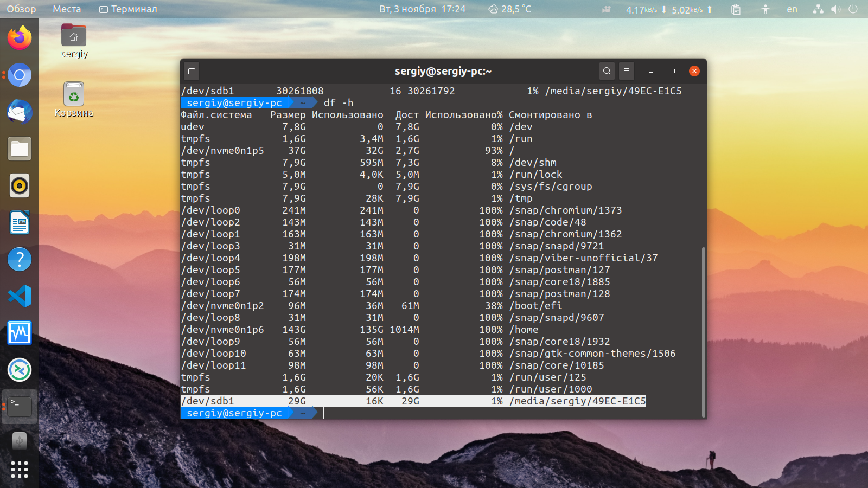Open the system monitor dock icon

pos(20,333)
